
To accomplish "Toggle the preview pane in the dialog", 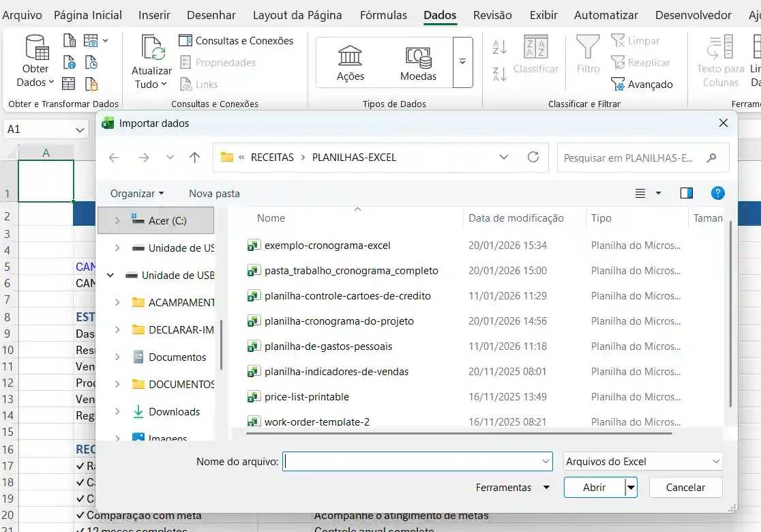I will click(686, 193).
